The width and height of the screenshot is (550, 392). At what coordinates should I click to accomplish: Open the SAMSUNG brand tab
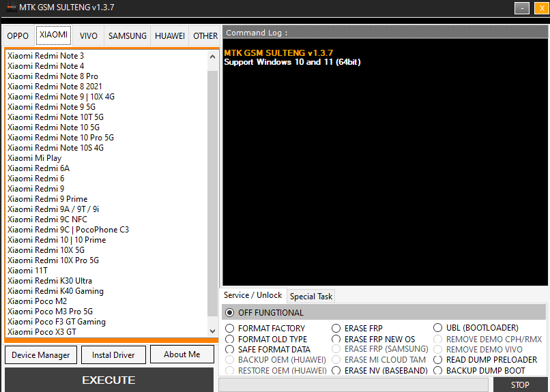(x=127, y=36)
